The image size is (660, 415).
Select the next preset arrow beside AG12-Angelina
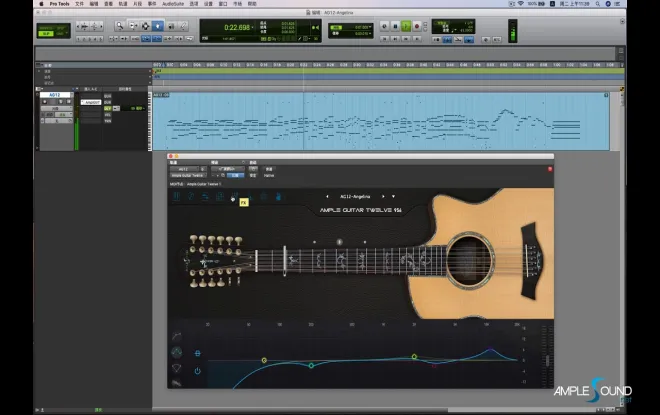[x=383, y=197]
